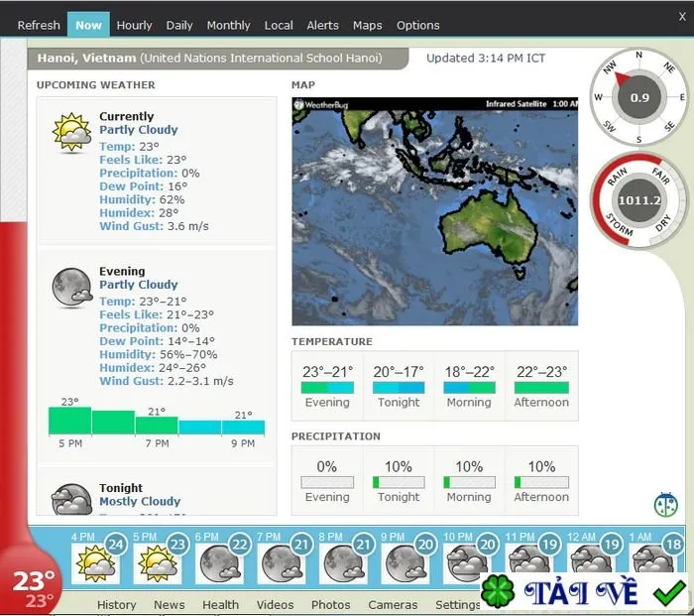Open the Alerts tab
The image size is (694, 616).
[322, 25]
